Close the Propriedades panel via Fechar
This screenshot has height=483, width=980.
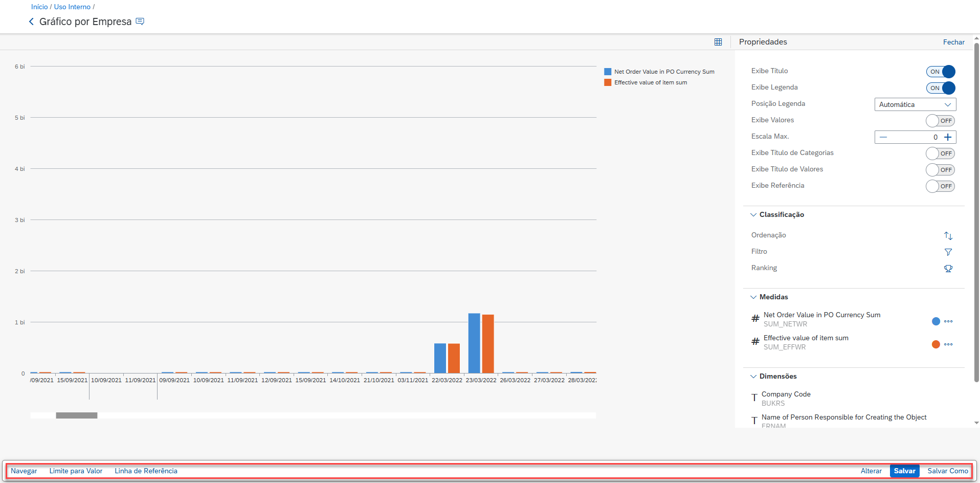953,42
